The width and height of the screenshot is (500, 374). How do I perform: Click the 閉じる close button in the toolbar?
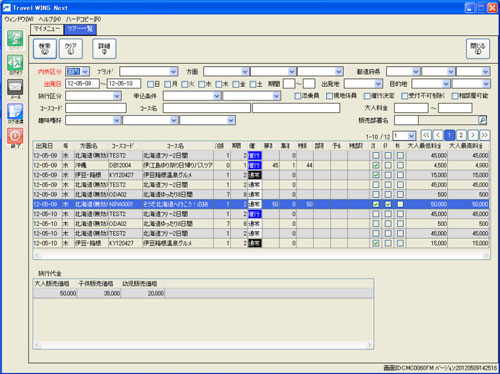tap(478, 48)
